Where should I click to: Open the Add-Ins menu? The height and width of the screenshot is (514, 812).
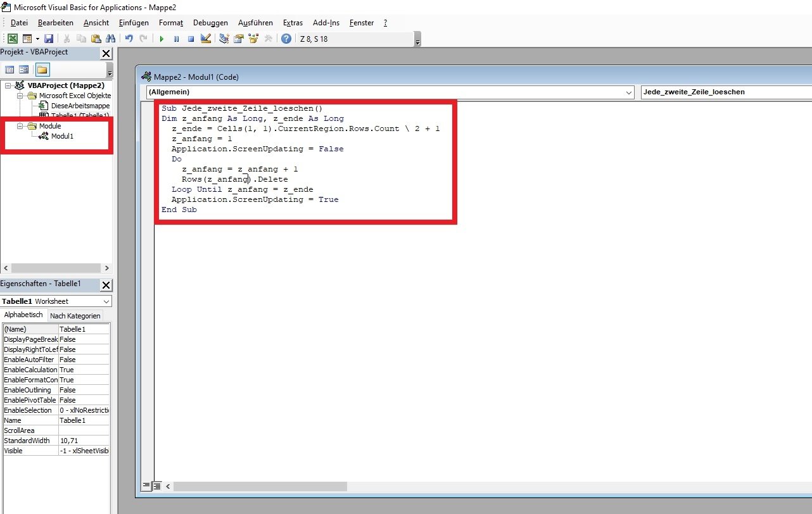pos(326,23)
